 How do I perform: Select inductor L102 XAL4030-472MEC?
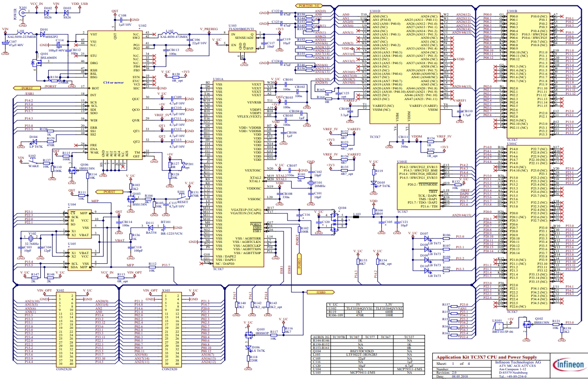coord(169,34)
